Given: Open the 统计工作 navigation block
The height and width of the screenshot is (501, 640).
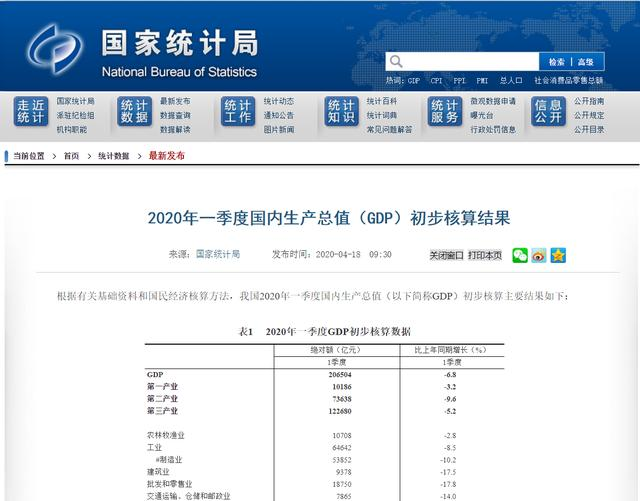Looking at the screenshot, I should coord(238,111).
